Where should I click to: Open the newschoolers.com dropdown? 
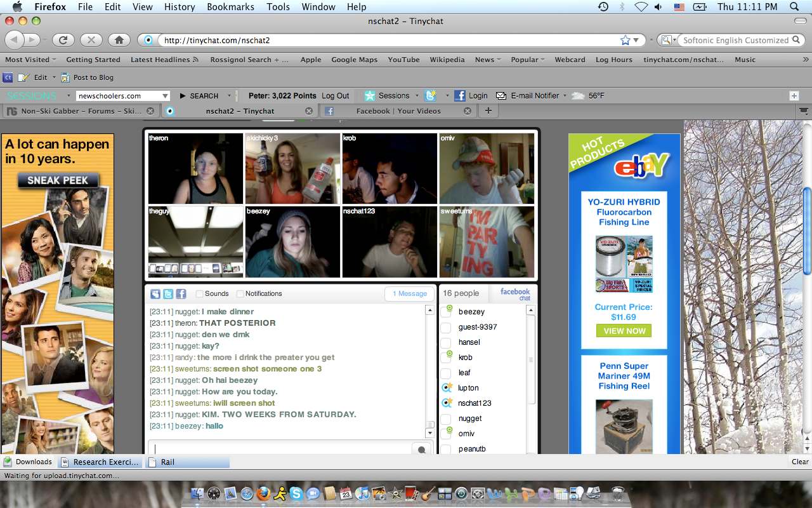tap(166, 96)
